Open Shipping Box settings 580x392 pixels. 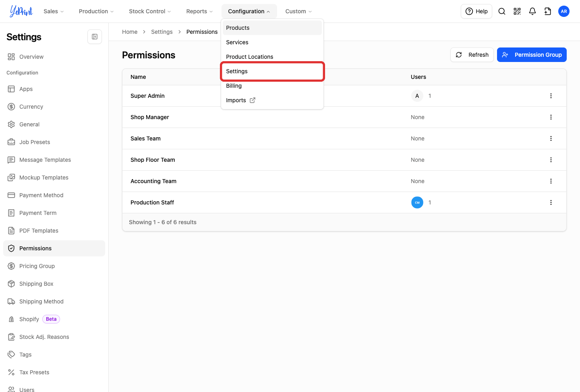(54, 284)
